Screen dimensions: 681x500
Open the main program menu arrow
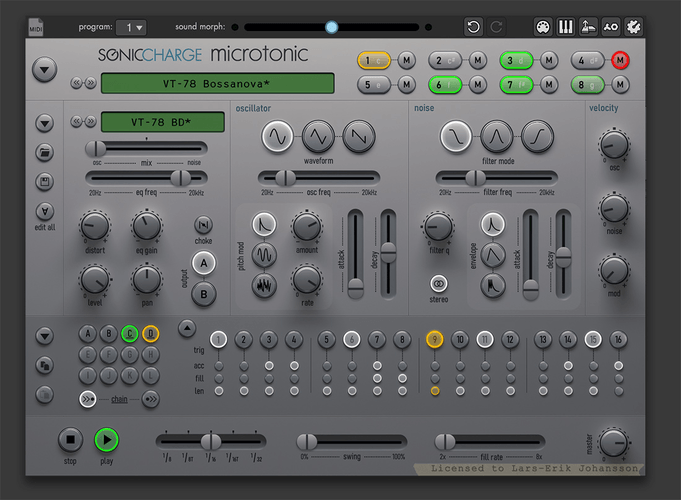pos(44,70)
